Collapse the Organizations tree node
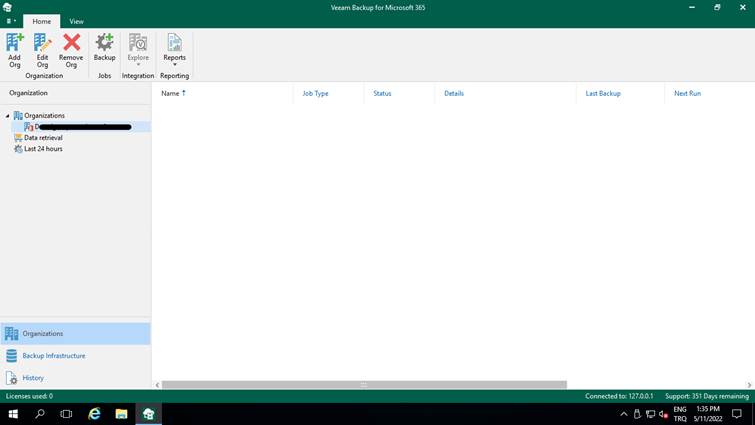755x425 pixels. pos(7,116)
